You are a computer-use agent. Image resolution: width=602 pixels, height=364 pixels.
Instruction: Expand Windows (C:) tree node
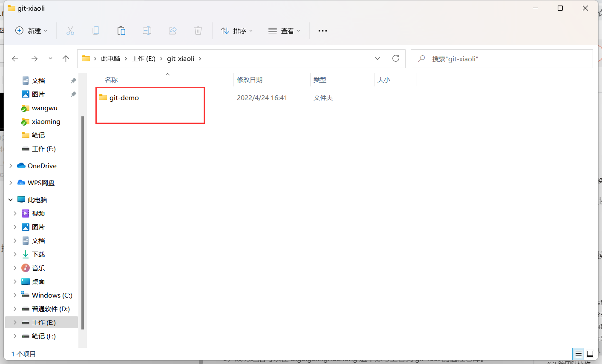(15, 295)
